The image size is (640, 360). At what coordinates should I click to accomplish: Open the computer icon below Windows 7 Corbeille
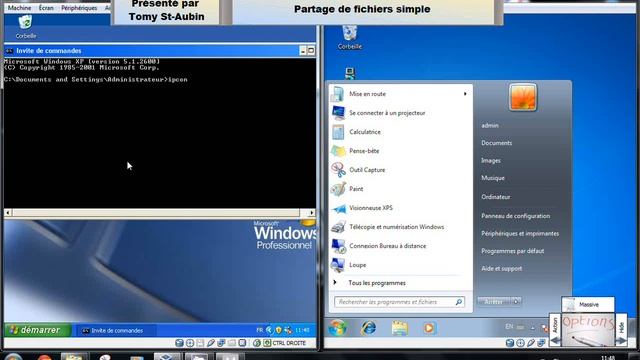coord(350,73)
